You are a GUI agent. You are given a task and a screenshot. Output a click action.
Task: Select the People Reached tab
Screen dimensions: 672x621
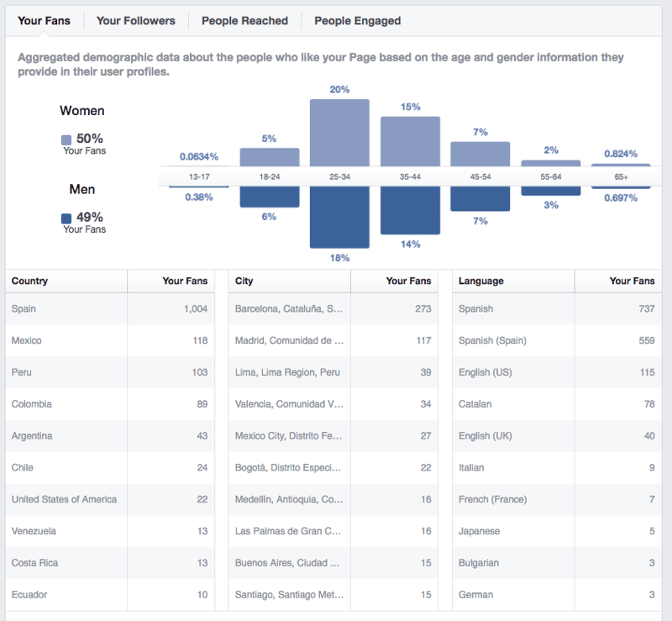click(244, 21)
